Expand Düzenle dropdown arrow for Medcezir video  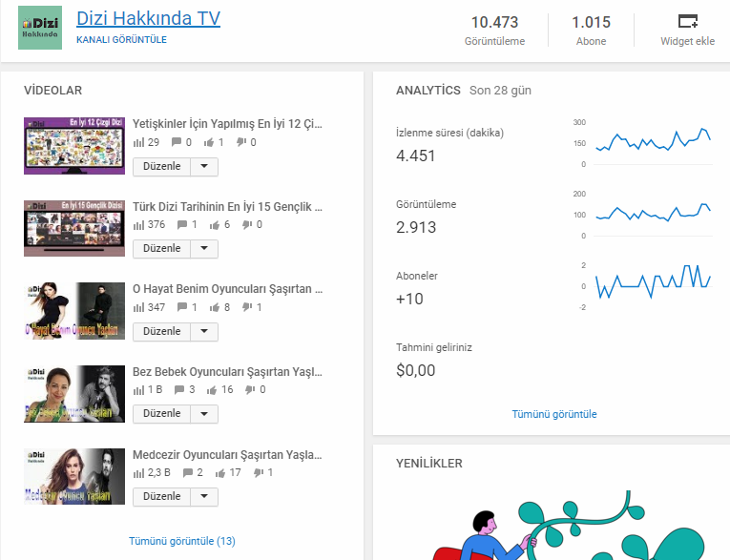(204, 497)
